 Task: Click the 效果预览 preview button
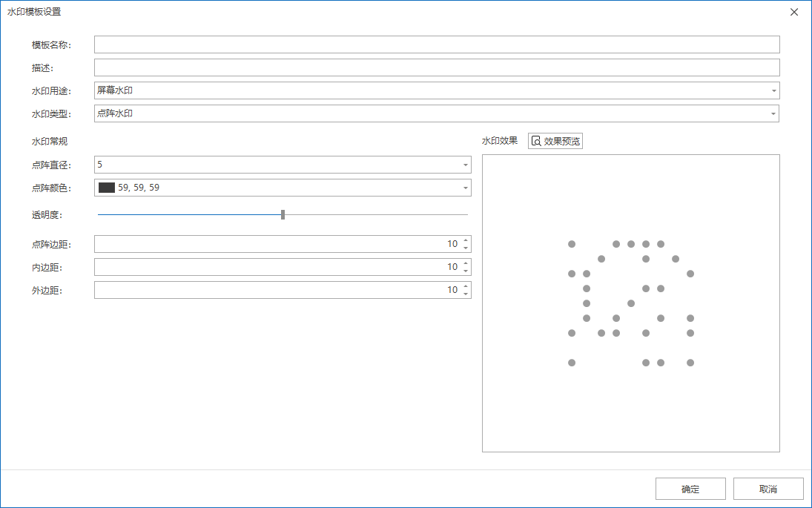[555, 141]
